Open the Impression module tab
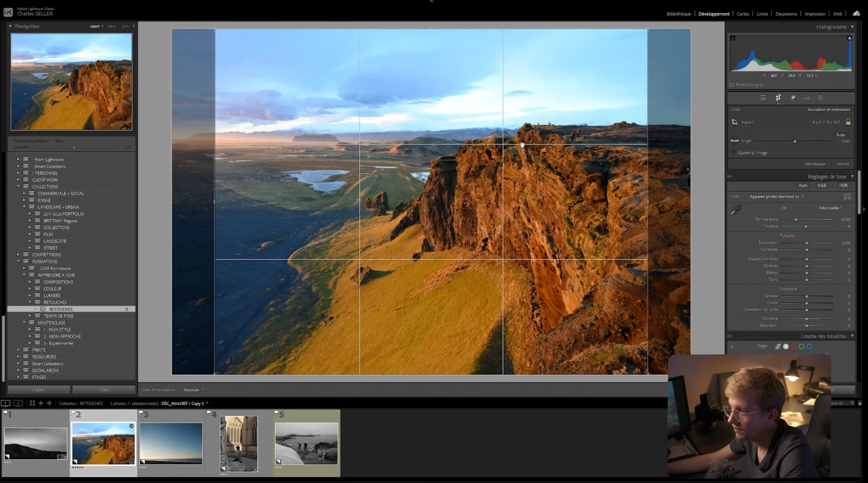The width and height of the screenshot is (868, 483). click(x=815, y=14)
